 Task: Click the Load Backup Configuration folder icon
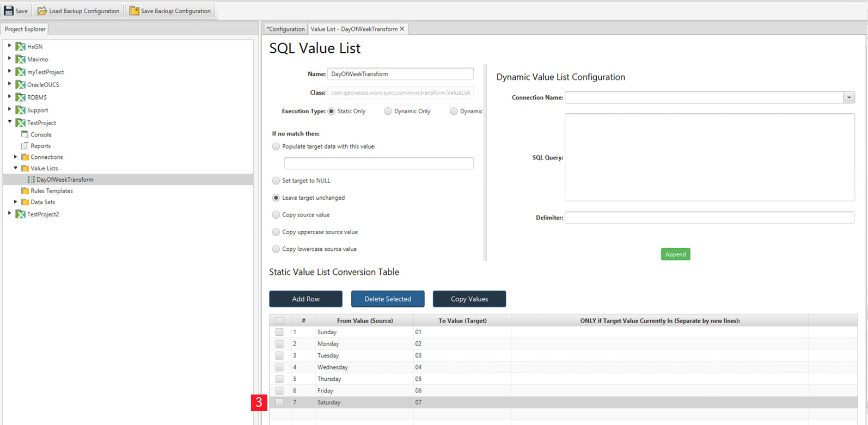[x=42, y=11]
